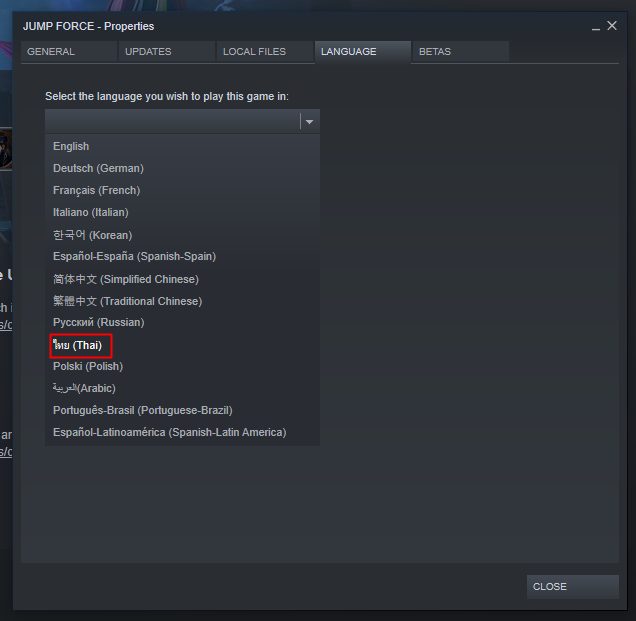Click the CLOSE button

click(x=572, y=587)
